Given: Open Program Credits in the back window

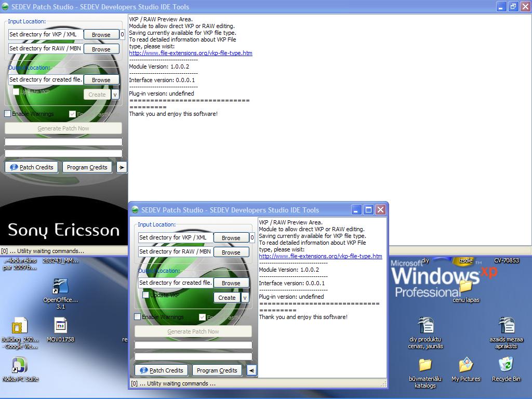Looking at the screenshot, I should 87,167.
